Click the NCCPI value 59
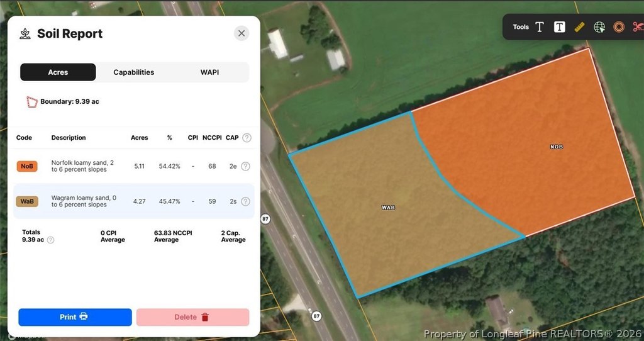 pyautogui.click(x=212, y=201)
